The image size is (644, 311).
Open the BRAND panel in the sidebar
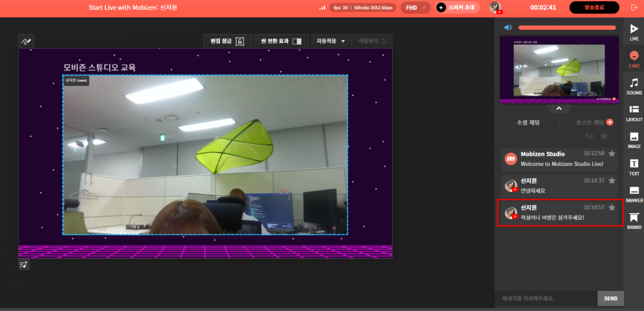click(634, 220)
